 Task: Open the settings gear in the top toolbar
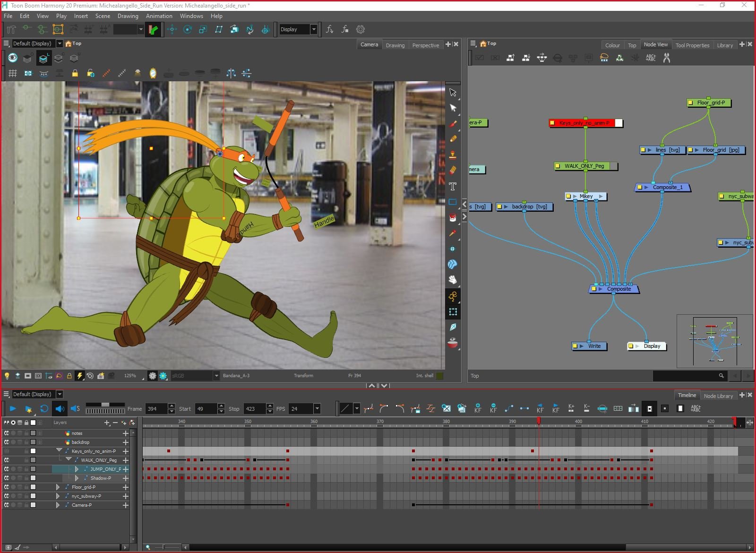(x=361, y=29)
